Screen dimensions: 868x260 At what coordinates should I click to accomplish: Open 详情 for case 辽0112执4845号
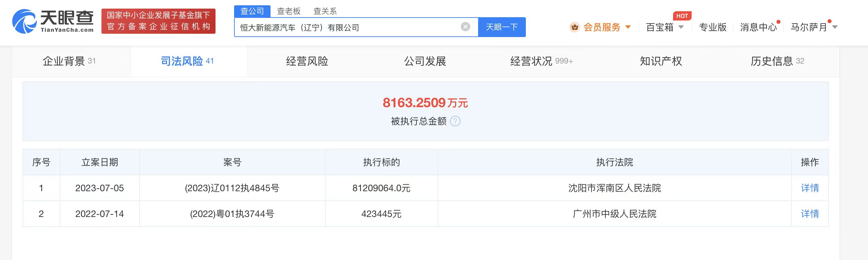pos(809,188)
